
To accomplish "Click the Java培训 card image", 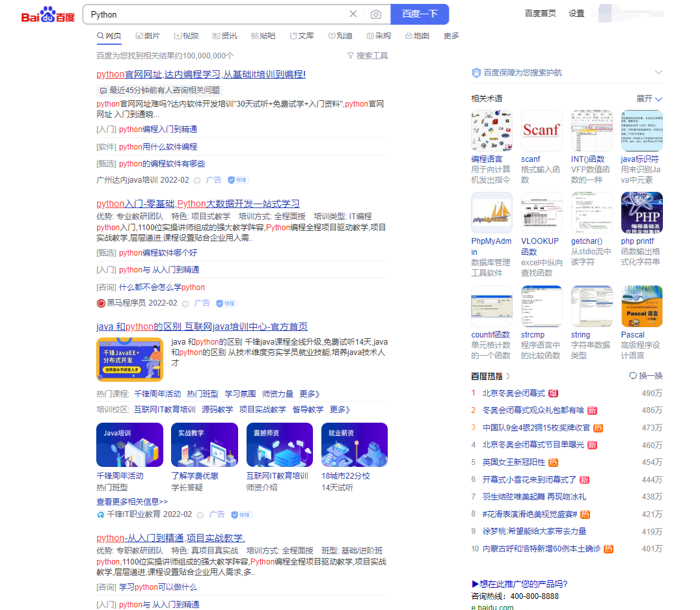I will (x=129, y=445).
